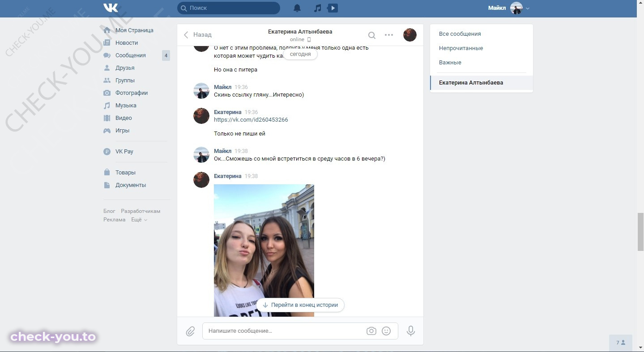Open the link vk.com/id260453266
Viewport: 644px width, 352px height.
[x=251, y=120]
